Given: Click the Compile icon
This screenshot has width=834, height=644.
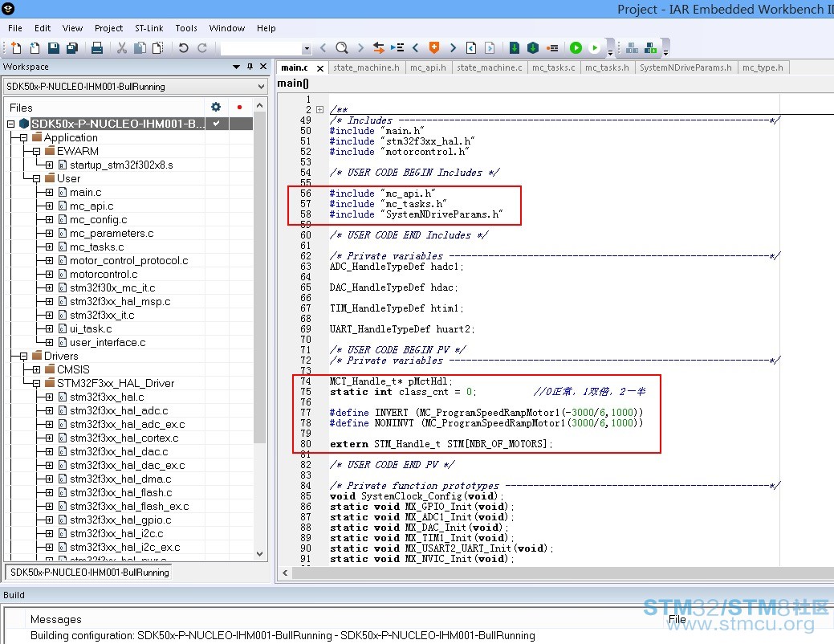Looking at the screenshot, I should click(x=515, y=48).
